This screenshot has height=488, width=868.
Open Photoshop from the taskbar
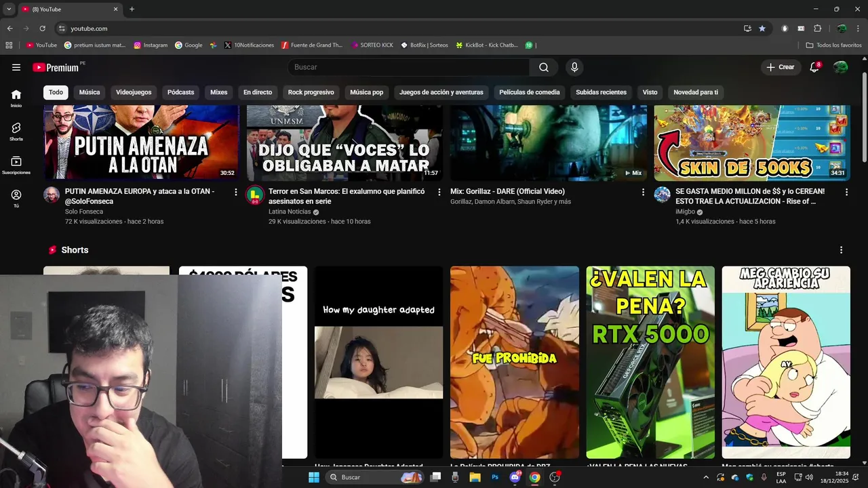pos(495,477)
